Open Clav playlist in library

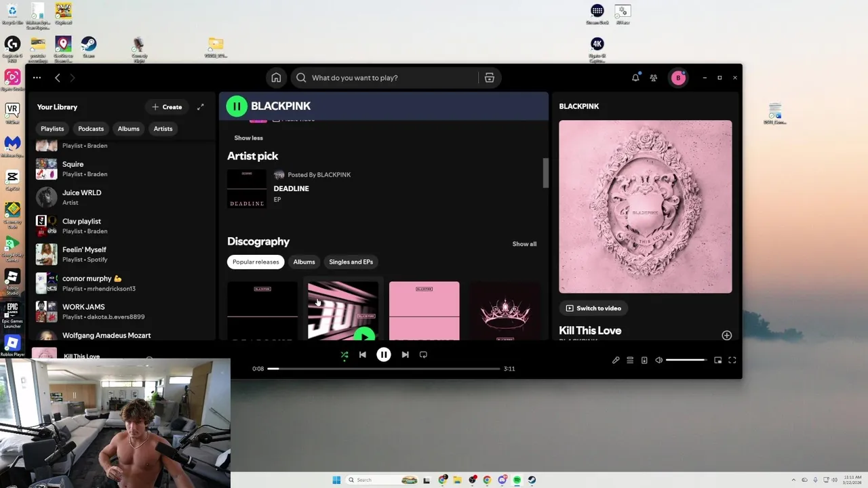point(123,226)
